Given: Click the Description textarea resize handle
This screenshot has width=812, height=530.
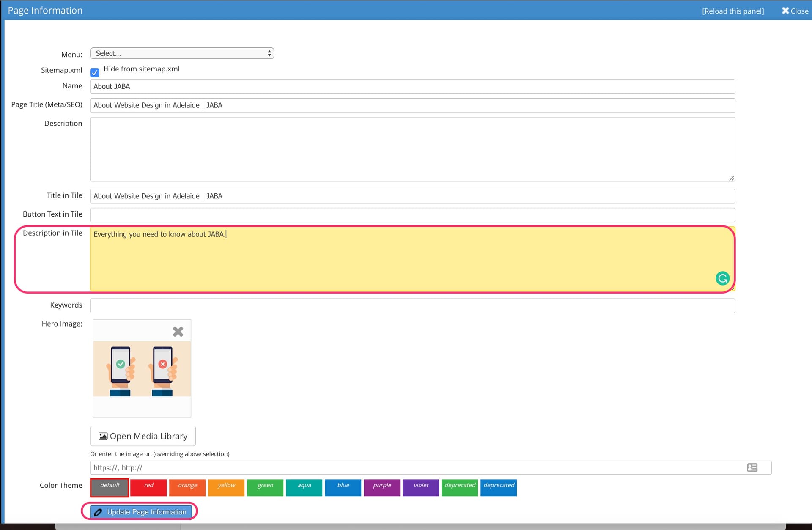Looking at the screenshot, I should [x=732, y=178].
